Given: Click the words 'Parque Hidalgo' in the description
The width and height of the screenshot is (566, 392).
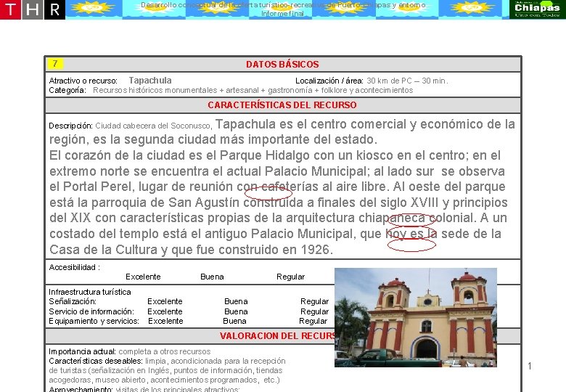Looking at the screenshot, I should 265,155.
